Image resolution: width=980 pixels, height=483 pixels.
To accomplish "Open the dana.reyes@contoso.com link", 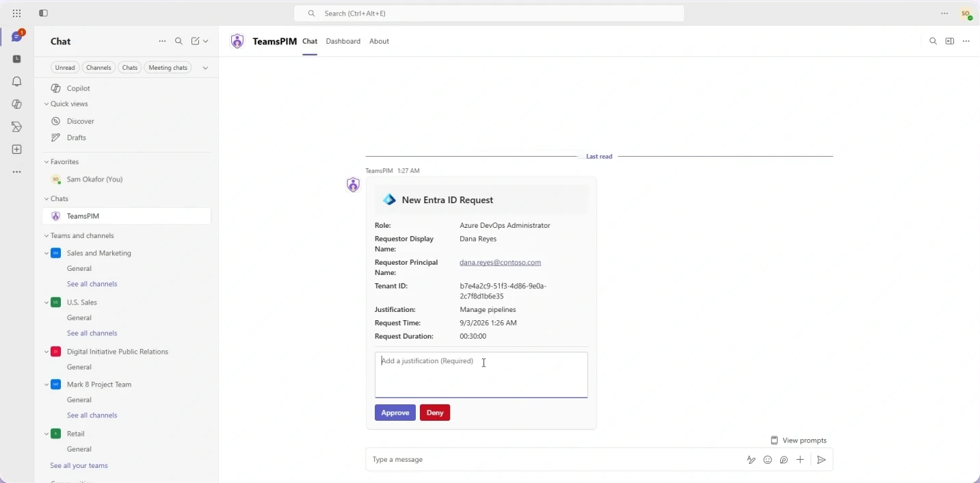I will coord(501,262).
